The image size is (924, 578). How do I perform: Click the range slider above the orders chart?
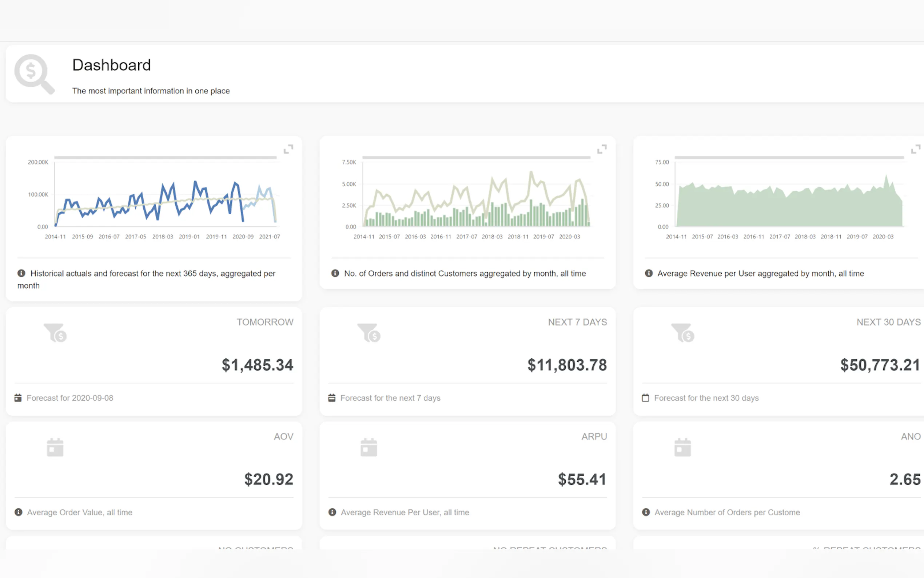(x=476, y=157)
